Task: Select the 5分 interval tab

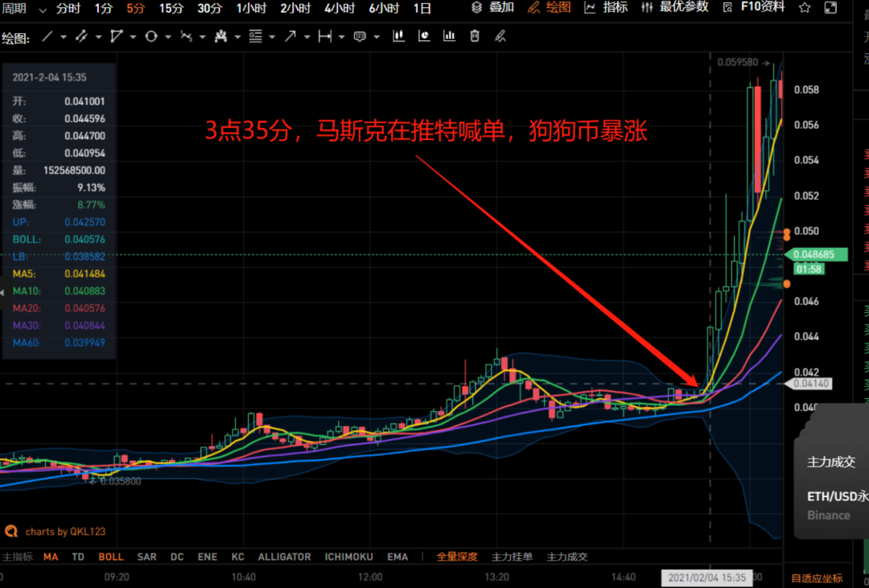Action: click(x=135, y=8)
